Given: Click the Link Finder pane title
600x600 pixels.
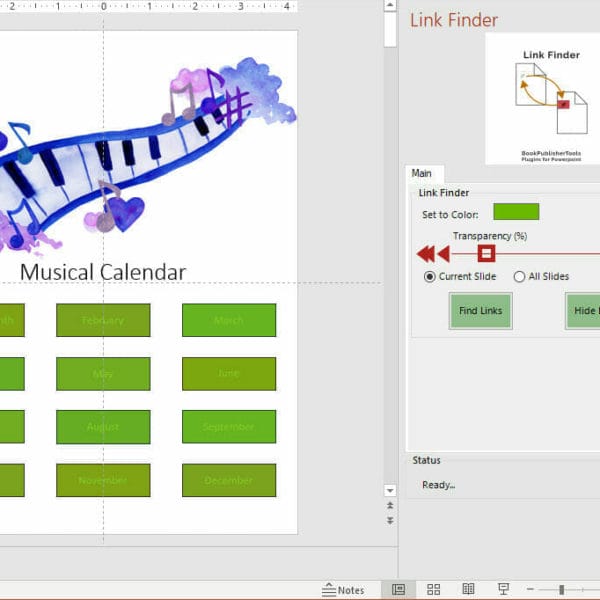Looking at the screenshot, I should pos(454,20).
